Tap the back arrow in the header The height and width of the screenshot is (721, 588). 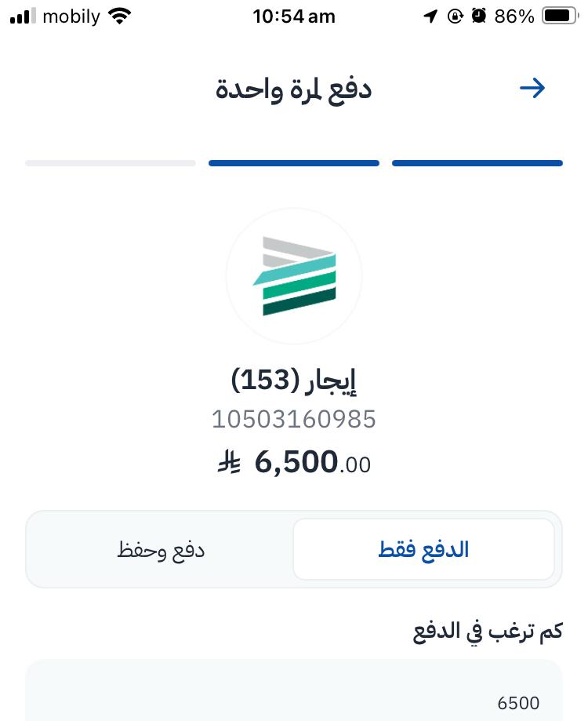pyautogui.click(x=532, y=88)
